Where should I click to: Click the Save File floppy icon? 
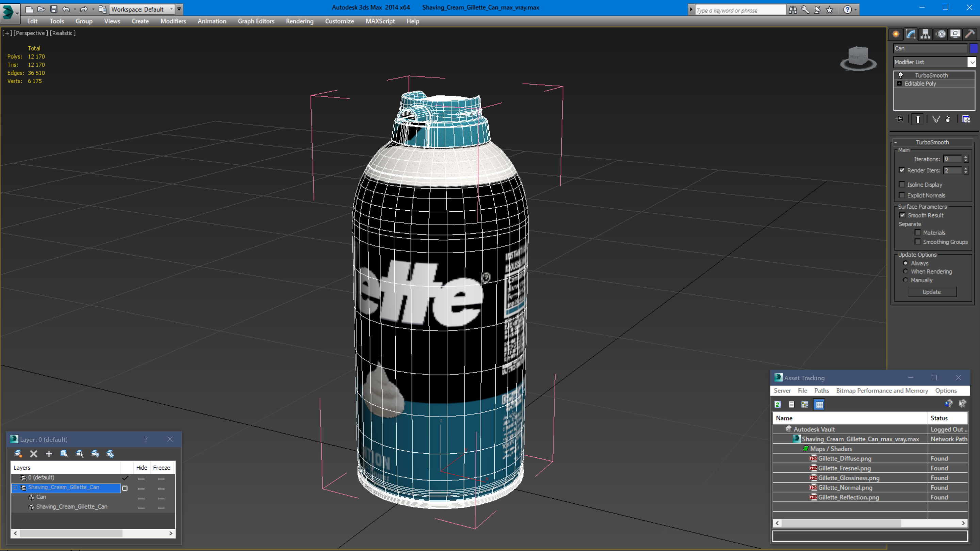(x=54, y=9)
